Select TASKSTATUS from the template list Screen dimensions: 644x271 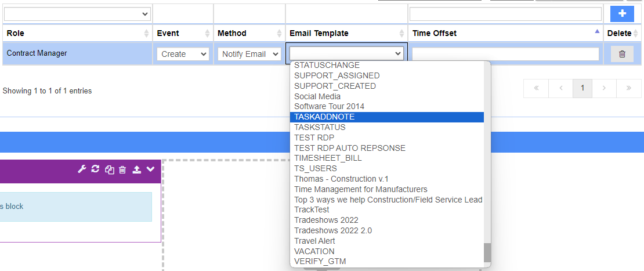click(x=320, y=127)
